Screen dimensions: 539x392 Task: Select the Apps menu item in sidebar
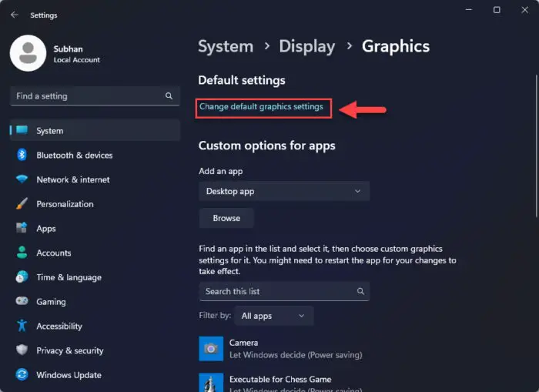(46, 229)
